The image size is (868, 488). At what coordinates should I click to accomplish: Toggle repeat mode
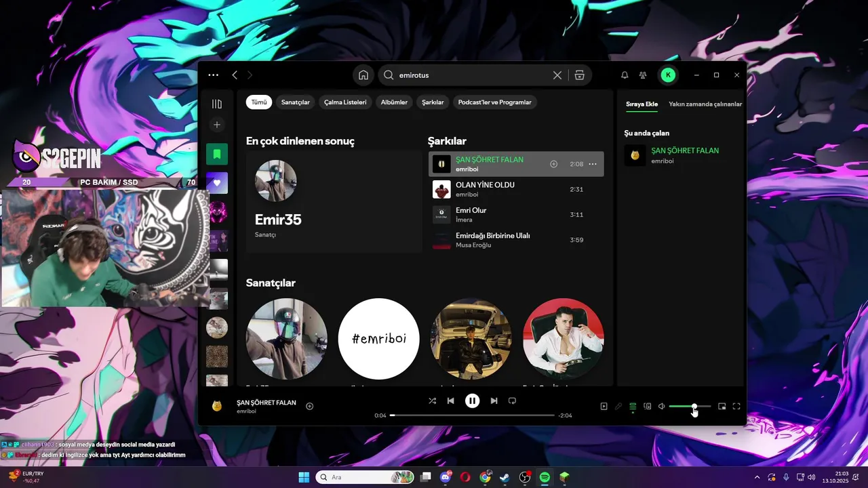tap(513, 401)
